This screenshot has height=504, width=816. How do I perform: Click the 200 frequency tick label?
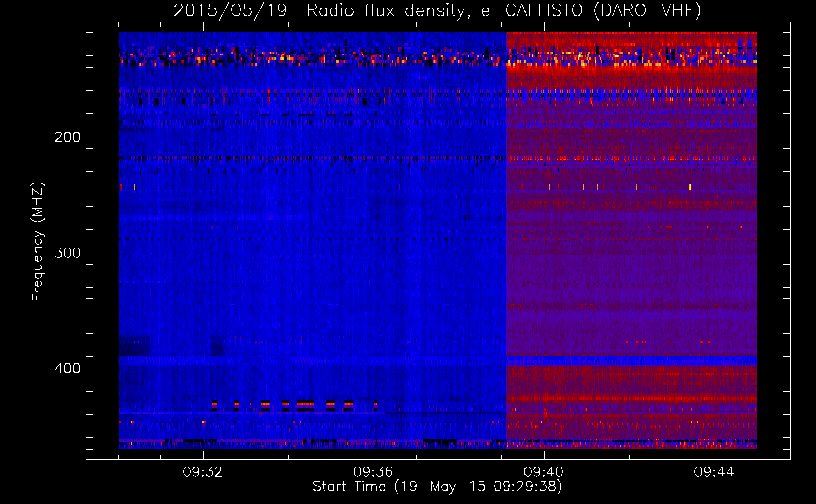(68, 137)
